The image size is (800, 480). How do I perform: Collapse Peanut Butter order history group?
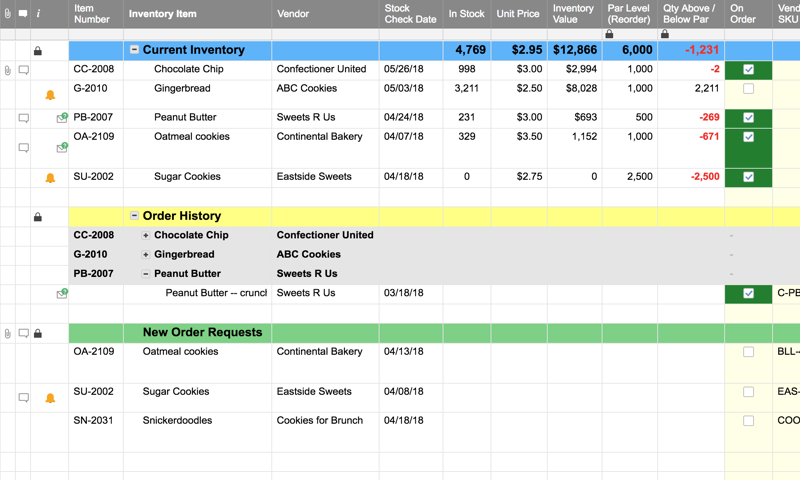click(x=145, y=274)
